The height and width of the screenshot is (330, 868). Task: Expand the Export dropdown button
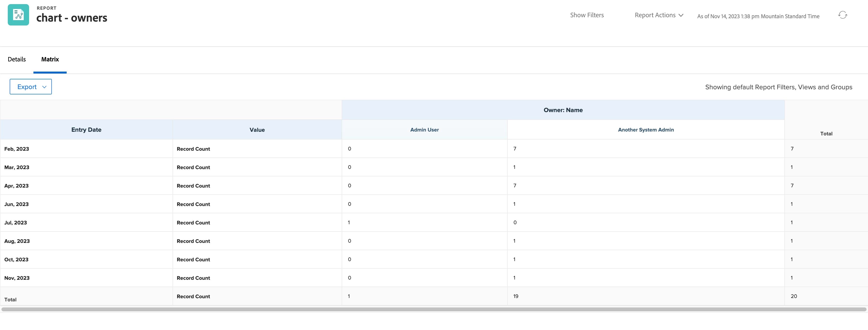pos(31,87)
